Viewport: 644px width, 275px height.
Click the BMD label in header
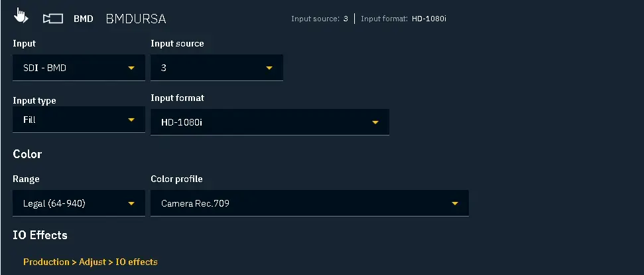click(x=83, y=19)
